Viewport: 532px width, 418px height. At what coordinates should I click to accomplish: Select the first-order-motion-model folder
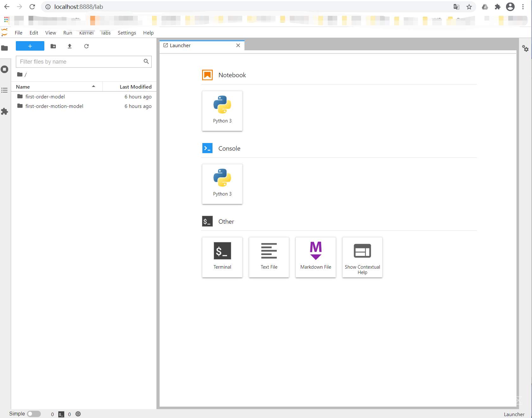(84, 106)
